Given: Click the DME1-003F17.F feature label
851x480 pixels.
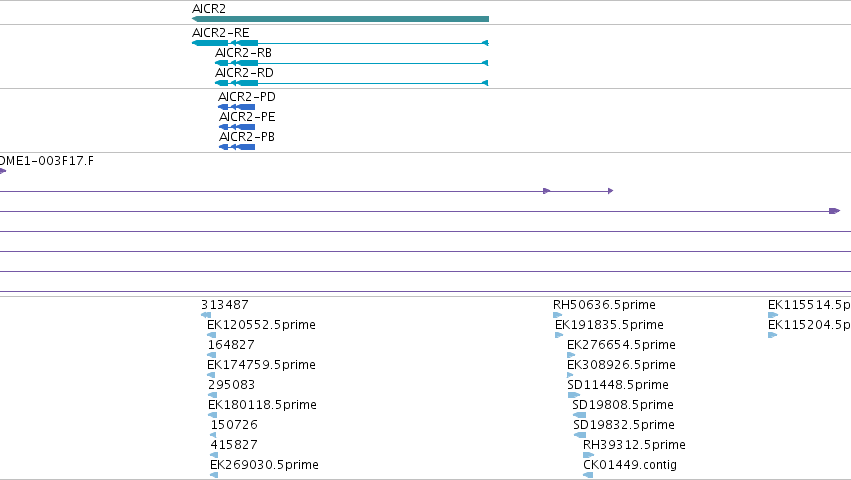Looking at the screenshot, I should [x=47, y=161].
